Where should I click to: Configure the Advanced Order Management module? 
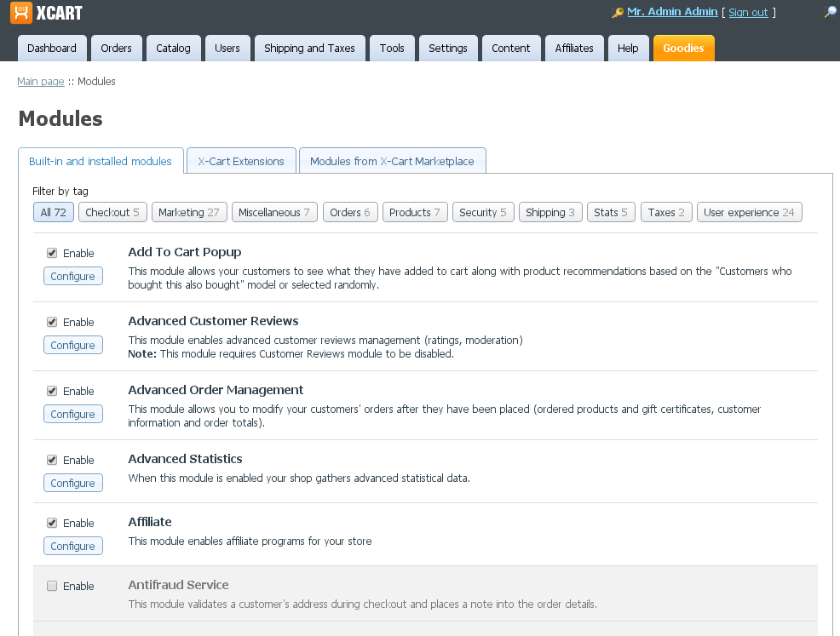tap(73, 415)
